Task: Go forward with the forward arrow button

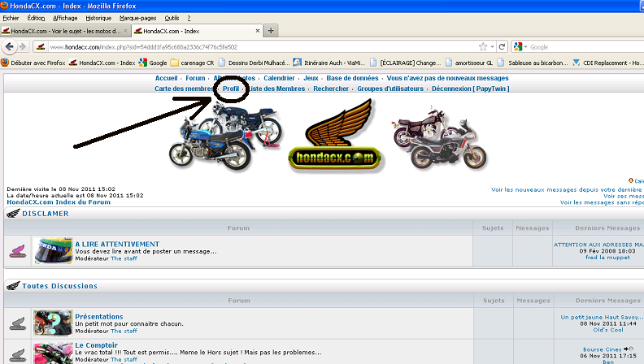Action: (23, 47)
